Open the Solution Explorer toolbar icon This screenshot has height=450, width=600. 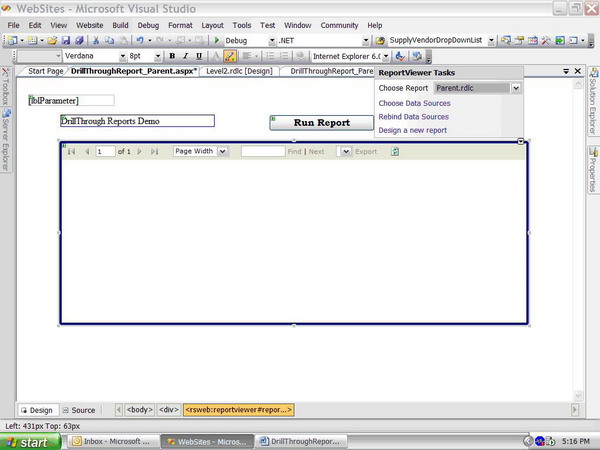coord(505,41)
